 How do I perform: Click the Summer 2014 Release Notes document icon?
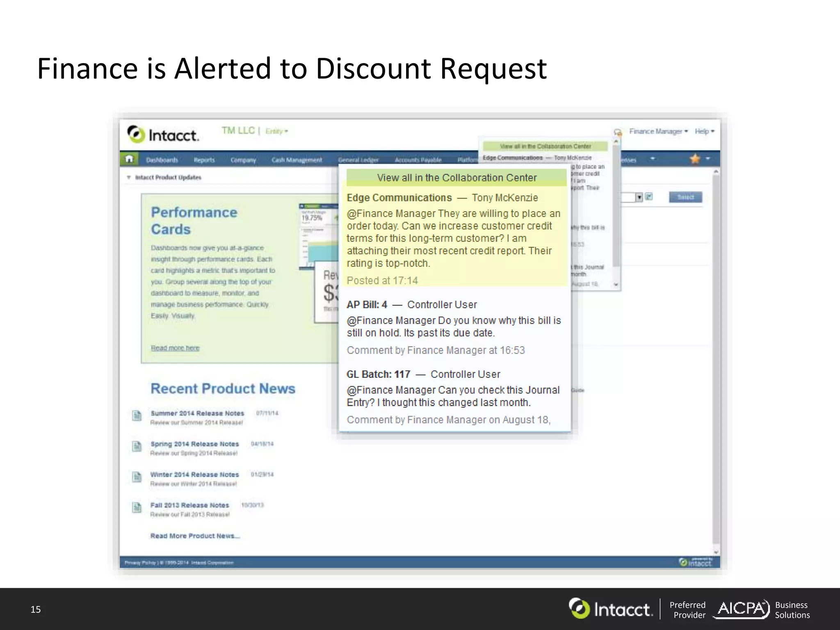(x=137, y=415)
